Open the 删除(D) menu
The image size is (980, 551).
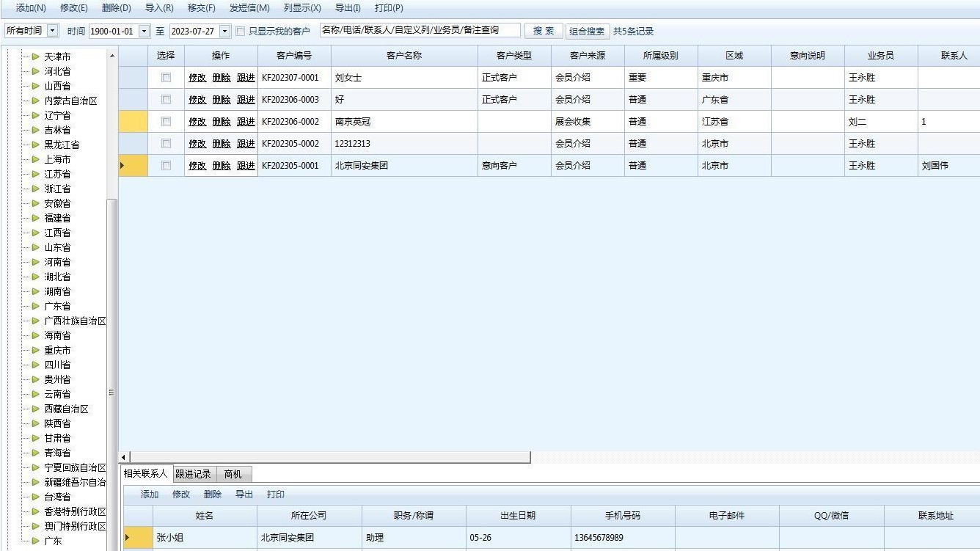coord(116,8)
